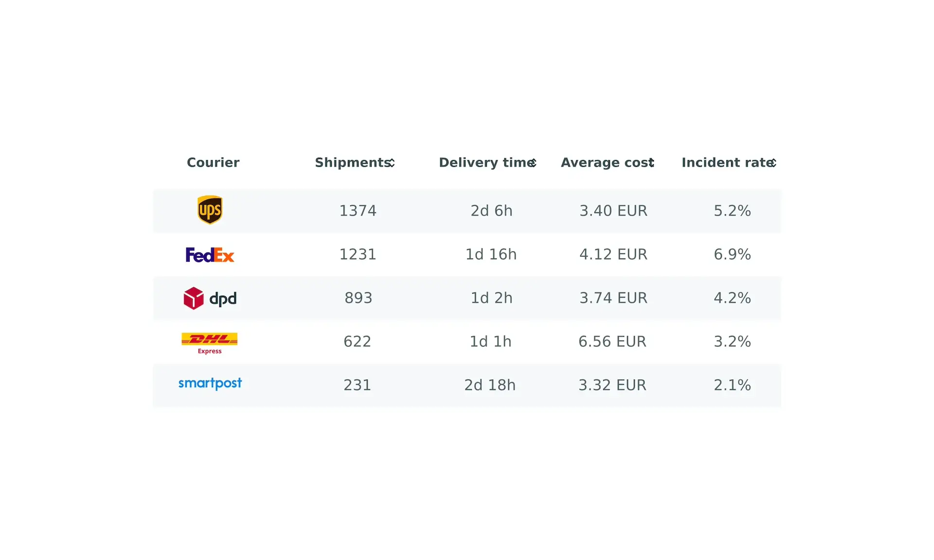Sort by Delivery time arrow icon
Screen dimensions: 934x560
click(533, 163)
